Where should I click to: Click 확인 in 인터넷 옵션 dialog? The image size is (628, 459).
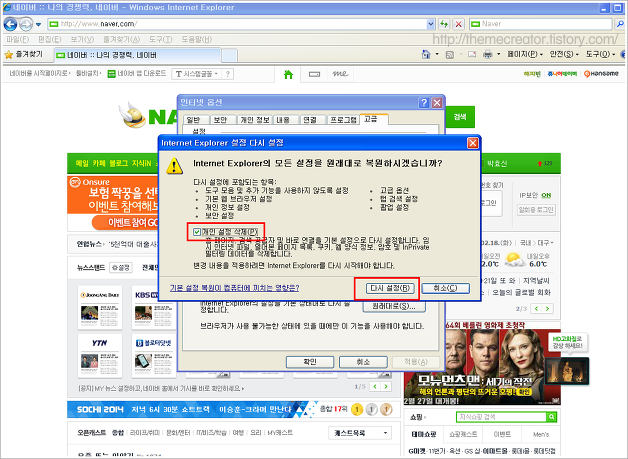[x=310, y=362]
